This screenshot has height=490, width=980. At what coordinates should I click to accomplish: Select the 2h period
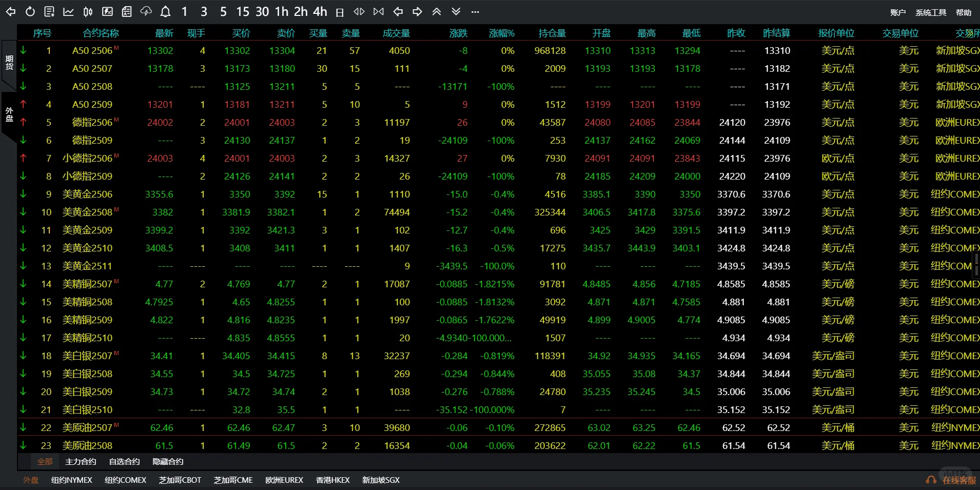pyautogui.click(x=301, y=11)
